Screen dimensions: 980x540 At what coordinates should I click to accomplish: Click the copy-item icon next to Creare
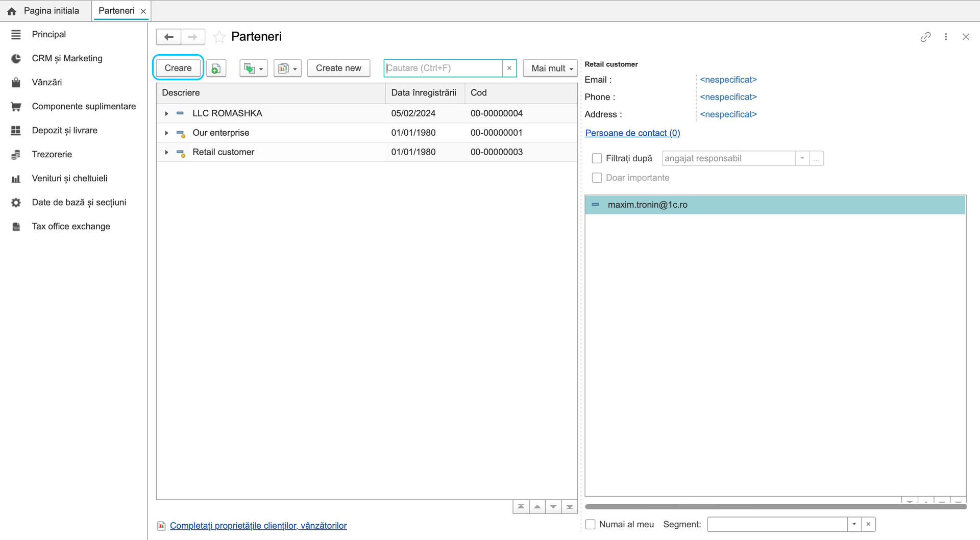216,68
